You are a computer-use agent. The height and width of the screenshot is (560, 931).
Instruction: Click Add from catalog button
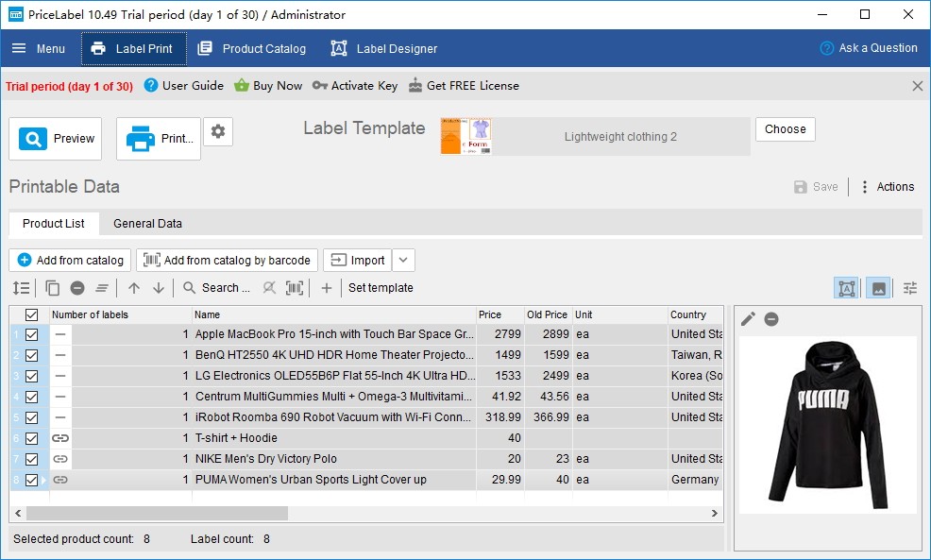pyautogui.click(x=70, y=260)
